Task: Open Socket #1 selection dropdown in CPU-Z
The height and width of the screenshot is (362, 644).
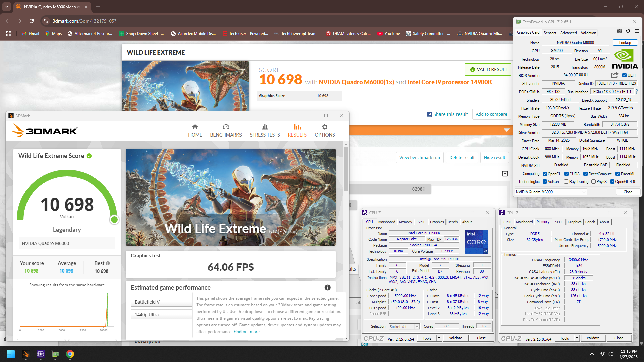Action: tap(404, 327)
